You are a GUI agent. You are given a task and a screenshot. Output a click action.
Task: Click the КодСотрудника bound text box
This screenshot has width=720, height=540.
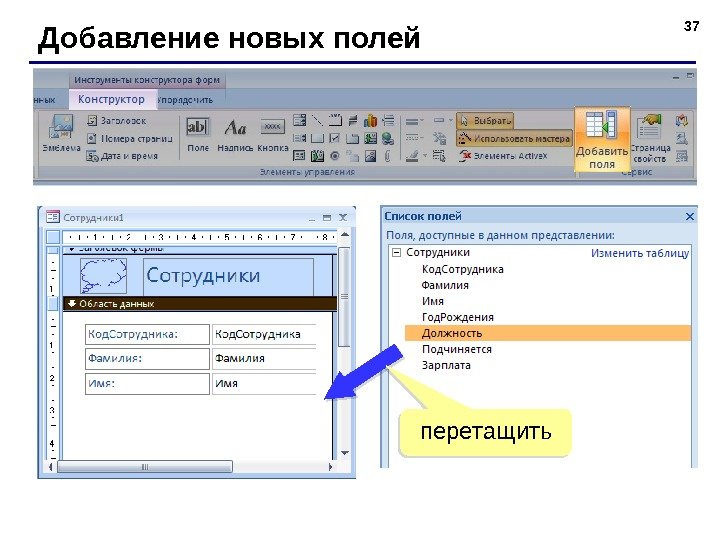pyautogui.click(x=264, y=334)
